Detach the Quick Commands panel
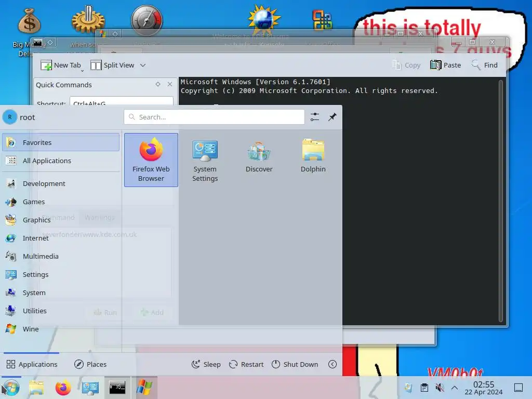 click(158, 84)
